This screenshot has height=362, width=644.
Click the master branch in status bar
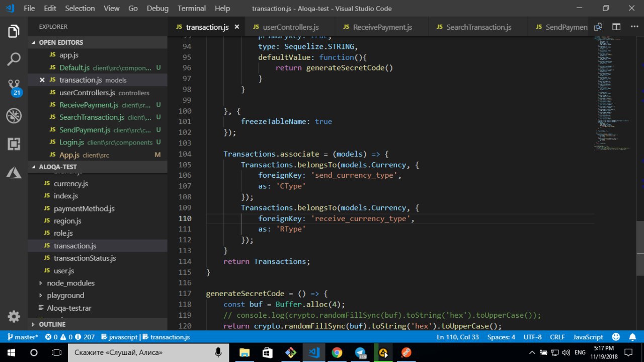coord(23,337)
